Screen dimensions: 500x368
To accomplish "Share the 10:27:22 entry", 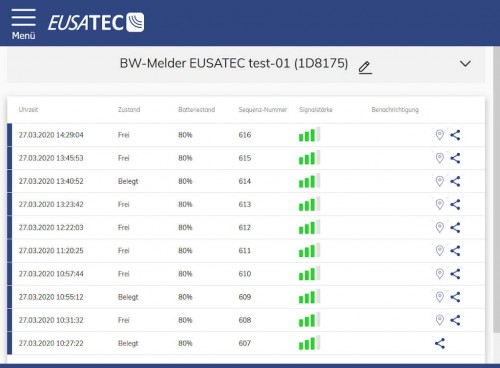I will (x=440, y=343).
